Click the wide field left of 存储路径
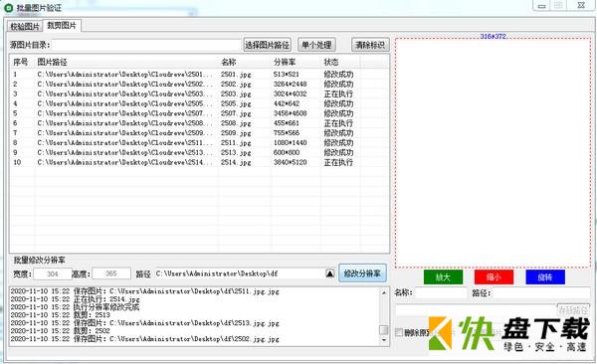Viewport: 597px width, 364px height. coord(476,310)
